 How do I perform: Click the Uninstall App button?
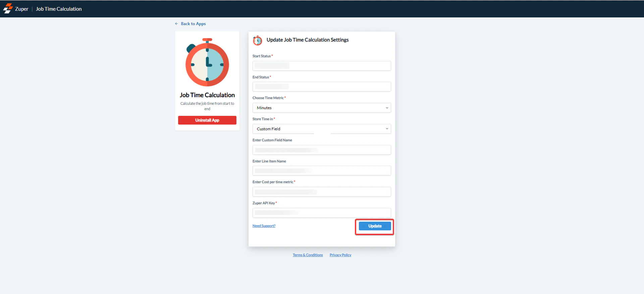coord(207,120)
